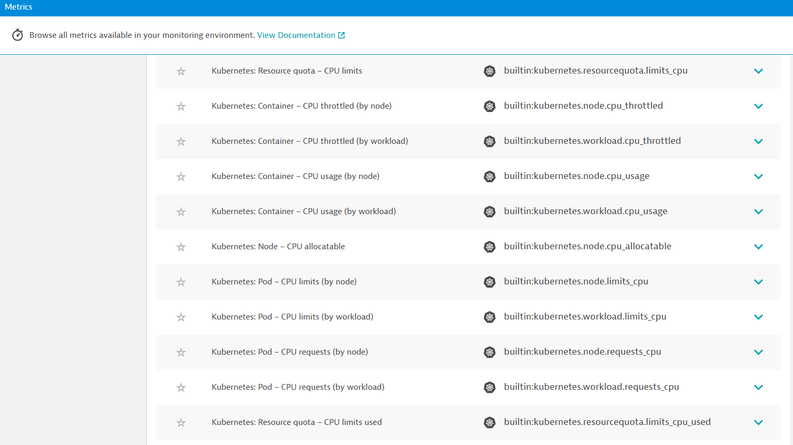Image resolution: width=793 pixels, height=445 pixels.
Task: Expand Container – CPU throttled (by workload) details
Action: pyautogui.click(x=758, y=142)
